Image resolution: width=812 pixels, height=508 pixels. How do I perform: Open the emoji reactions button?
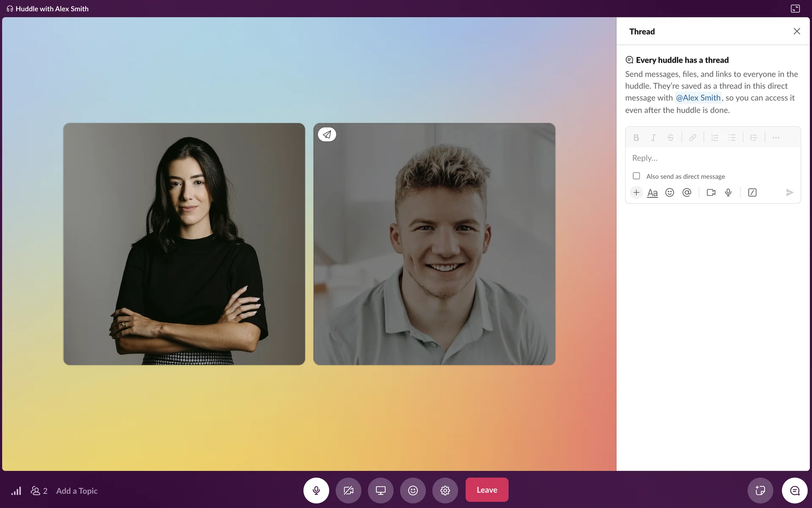point(413,490)
